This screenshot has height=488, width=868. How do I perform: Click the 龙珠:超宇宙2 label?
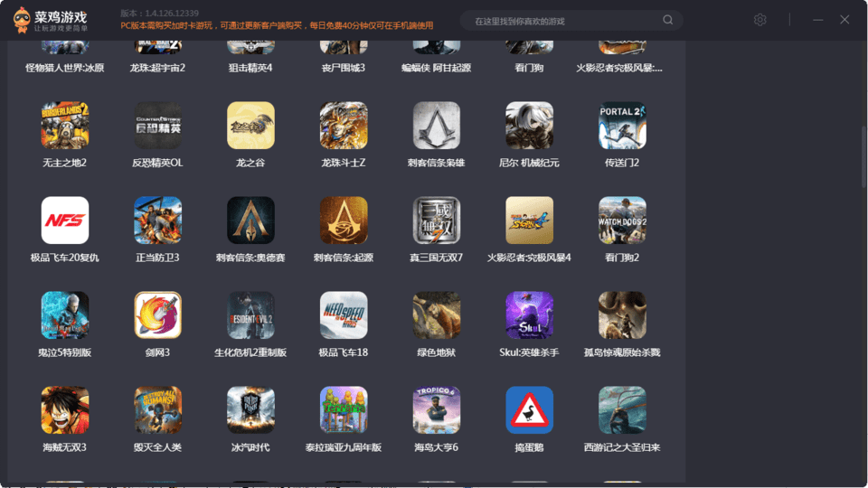[157, 68]
